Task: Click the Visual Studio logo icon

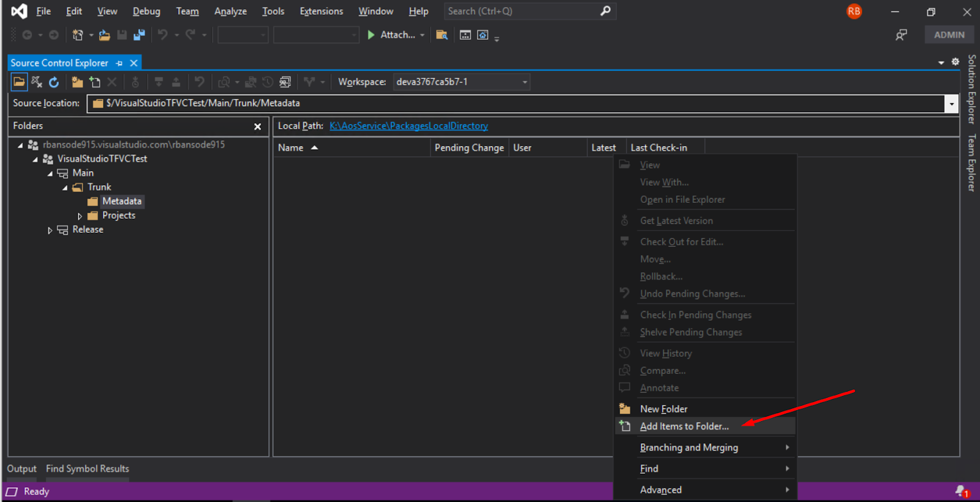Action: point(19,11)
